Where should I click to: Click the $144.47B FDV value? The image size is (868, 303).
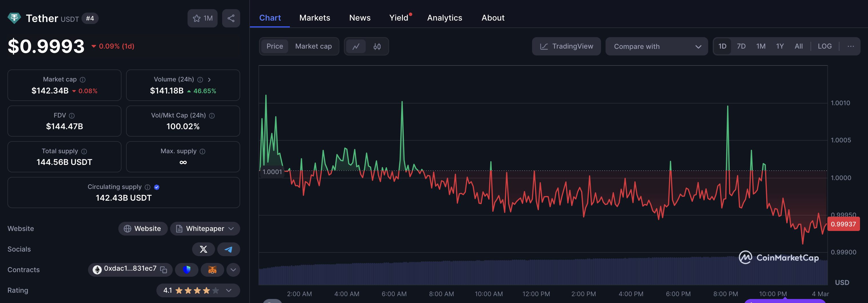tap(64, 126)
